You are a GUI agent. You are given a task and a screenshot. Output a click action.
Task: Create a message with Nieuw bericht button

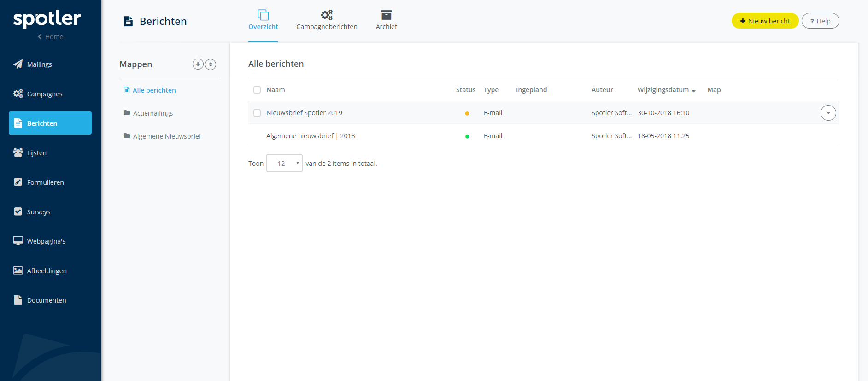pyautogui.click(x=765, y=21)
